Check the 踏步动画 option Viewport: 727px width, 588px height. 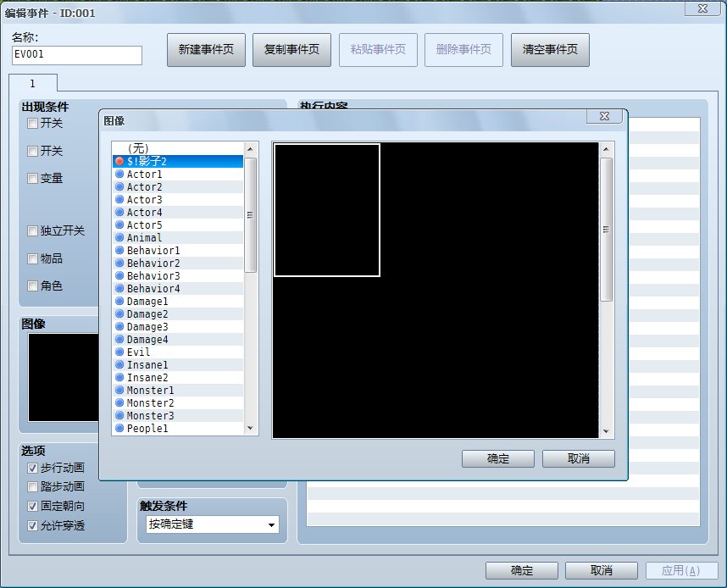[32, 487]
